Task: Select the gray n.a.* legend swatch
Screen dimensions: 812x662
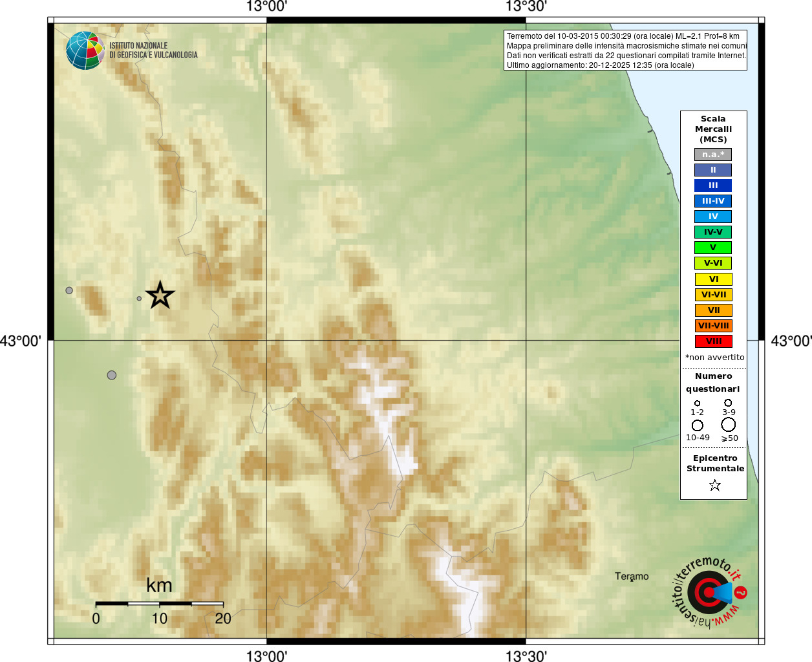Action: pyautogui.click(x=713, y=155)
